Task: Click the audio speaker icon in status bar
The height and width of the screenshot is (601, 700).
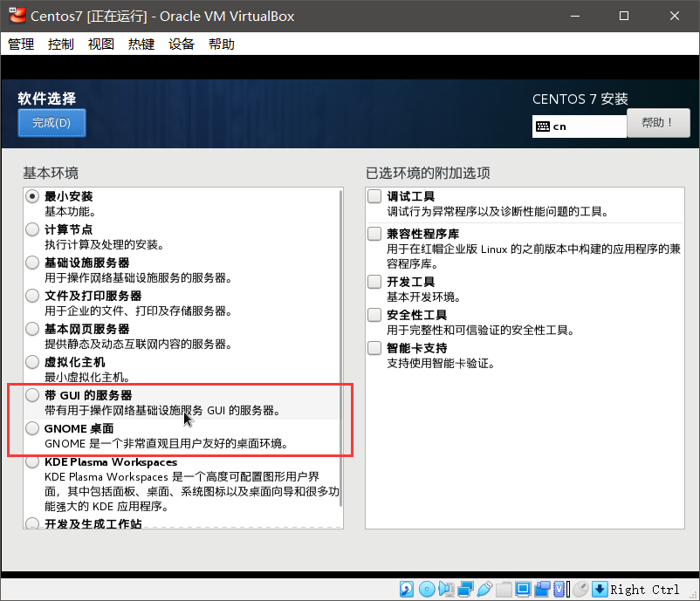Action: coord(446,589)
